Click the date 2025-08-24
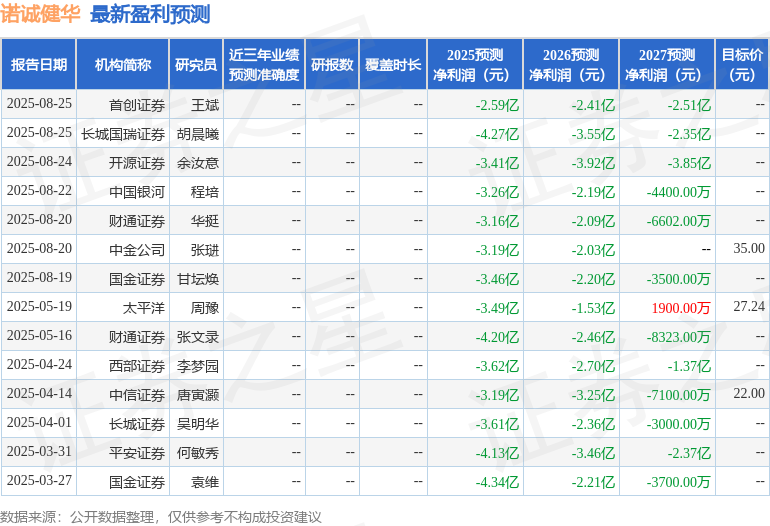Viewport: 770px width, 526px height. pyautogui.click(x=39, y=161)
